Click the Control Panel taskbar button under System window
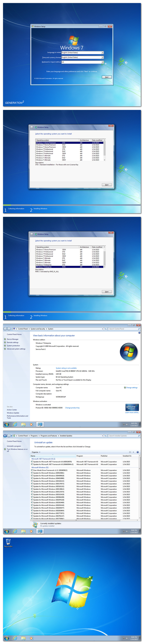144x644 pixels. pos(40,424)
